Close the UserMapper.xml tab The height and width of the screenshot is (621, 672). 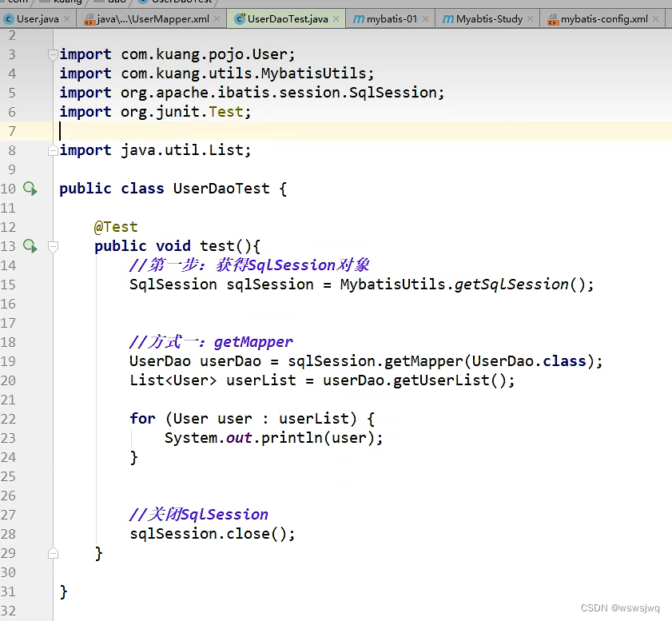pos(217,19)
